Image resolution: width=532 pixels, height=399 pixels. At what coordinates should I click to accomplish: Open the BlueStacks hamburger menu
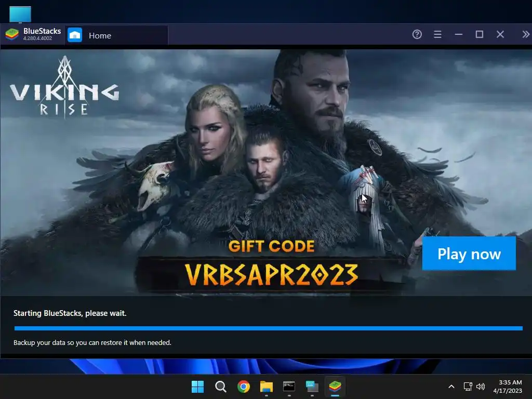coord(437,34)
